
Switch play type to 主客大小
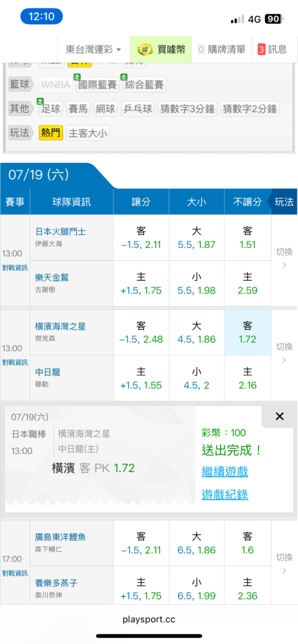pos(88,133)
